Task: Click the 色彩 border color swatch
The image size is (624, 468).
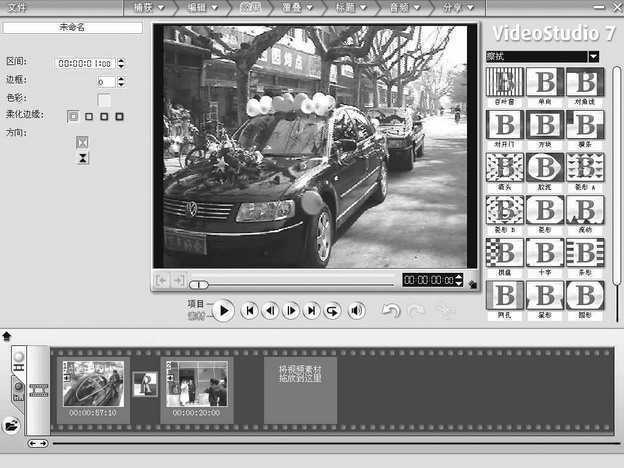Action: click(104, 99)
